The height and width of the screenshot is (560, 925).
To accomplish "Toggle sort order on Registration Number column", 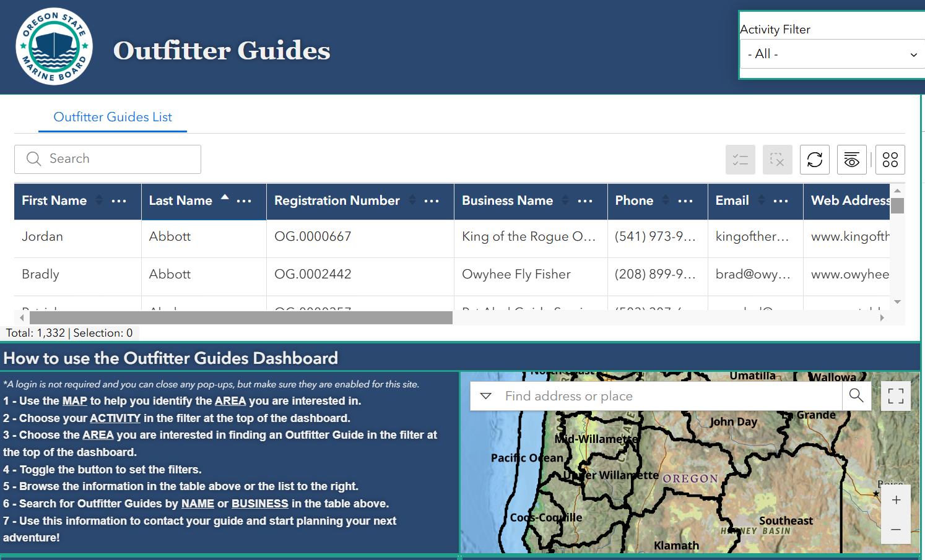I will tap(411, 200).
